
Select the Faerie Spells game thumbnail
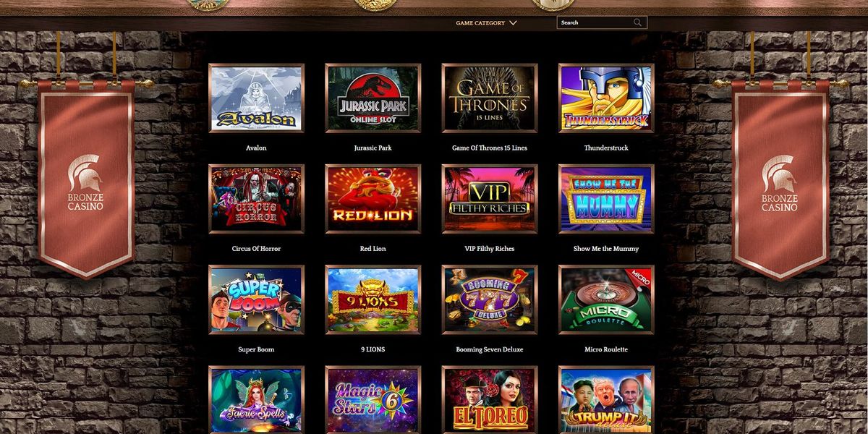coord(256,399)
